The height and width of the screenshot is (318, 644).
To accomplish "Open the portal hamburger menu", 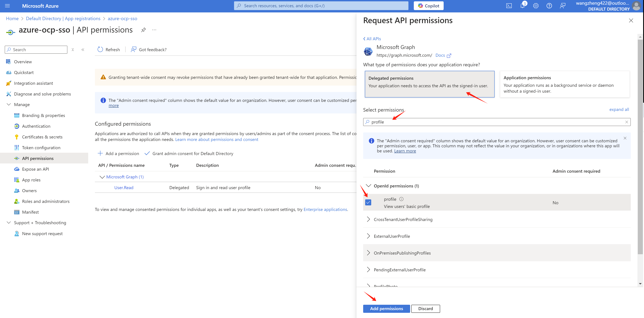I will coord(7,6).
